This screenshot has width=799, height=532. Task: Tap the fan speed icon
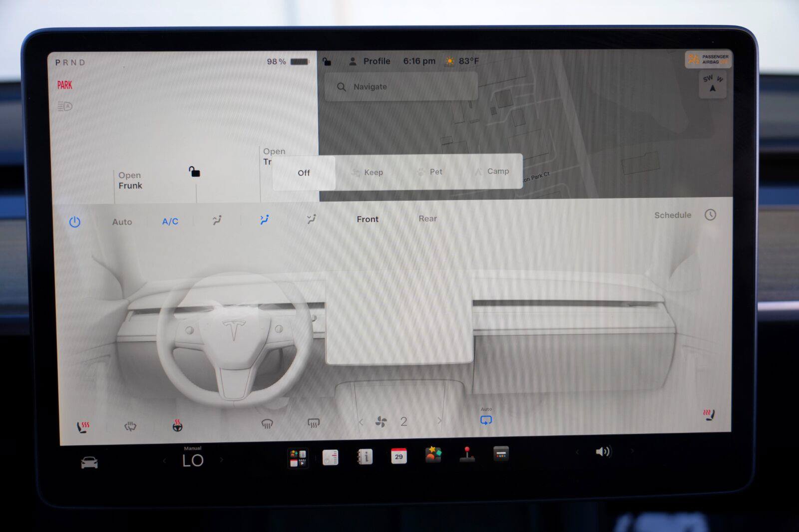click(381, 422)
